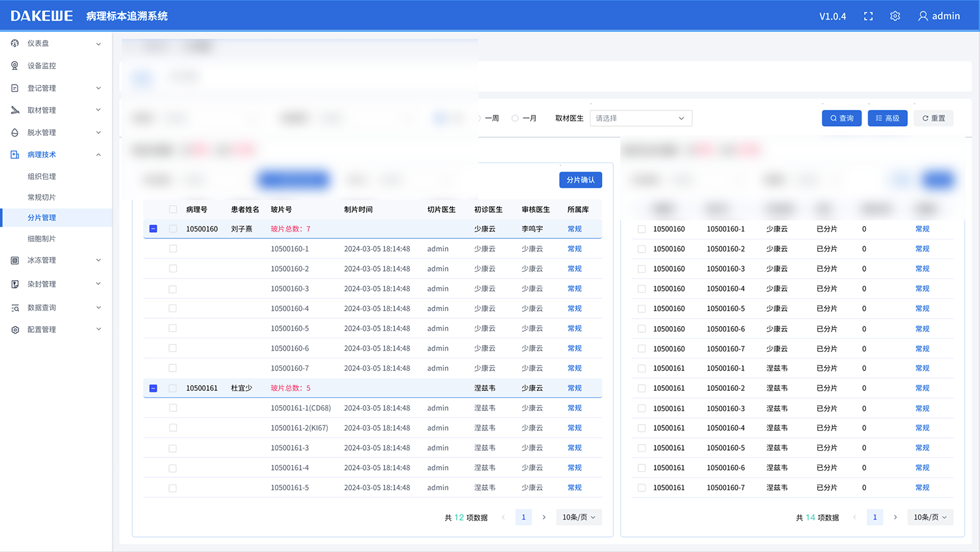This screenshot has width=980, height=552.
Task: Click 常规 link in row 10500160-1 left table
Action: pos(575,249)
